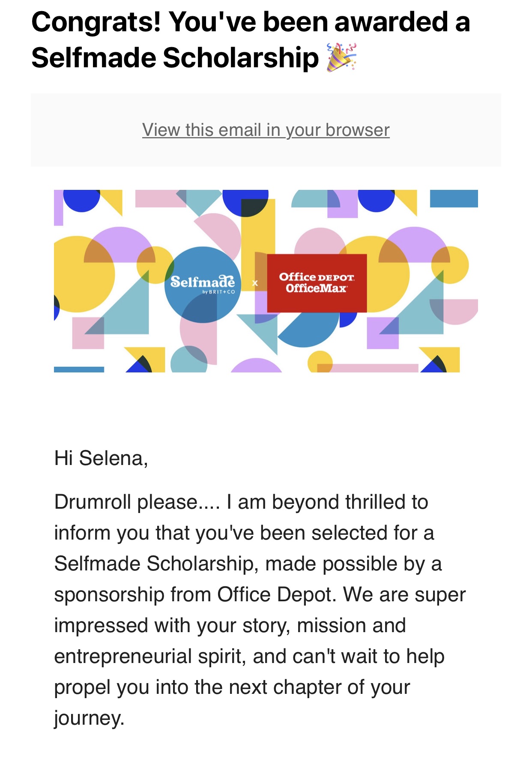The height and width of the screenshot is (759, 532).
Task: Click the Selfmade by Brit+Co circle logo
Action: [x=203, y=285]
